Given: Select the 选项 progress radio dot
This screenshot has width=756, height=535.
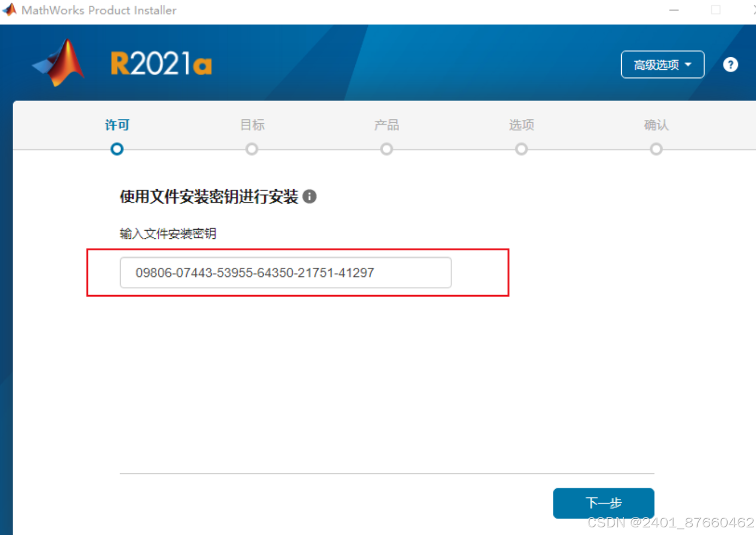Looking at the screenshot, I should click(x=521, y=149).
